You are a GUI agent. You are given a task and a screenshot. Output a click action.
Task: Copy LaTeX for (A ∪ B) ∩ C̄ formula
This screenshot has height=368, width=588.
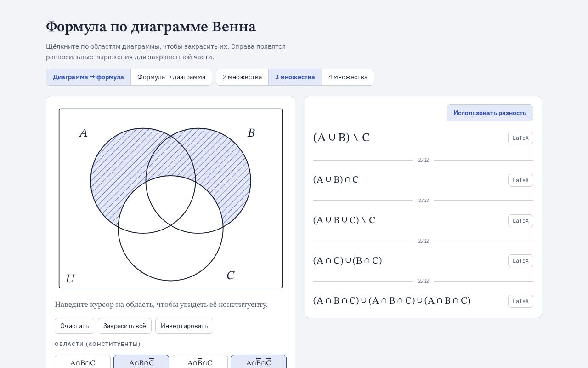(520, 180)
